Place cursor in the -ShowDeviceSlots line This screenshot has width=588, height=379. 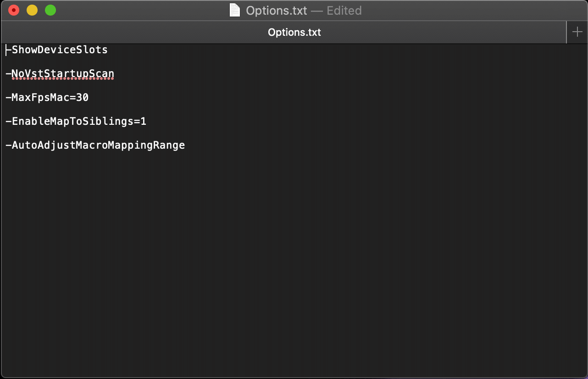(x=60, y=50)
